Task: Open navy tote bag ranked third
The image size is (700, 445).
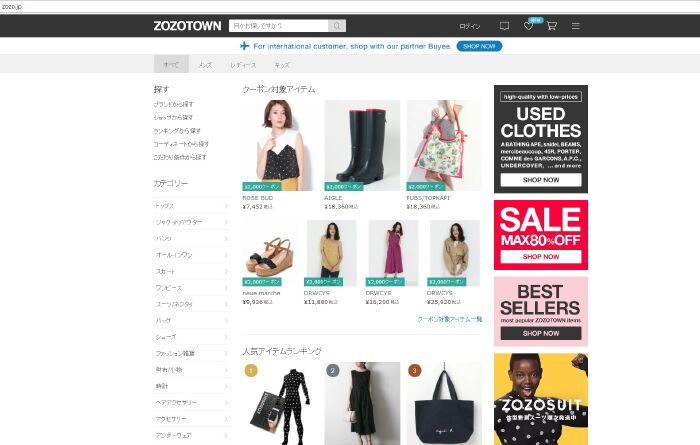Action: pyautogui.click(x=444, y=403)
